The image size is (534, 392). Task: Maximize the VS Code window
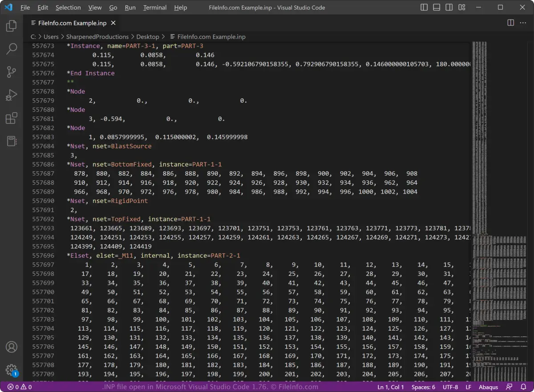500,8
